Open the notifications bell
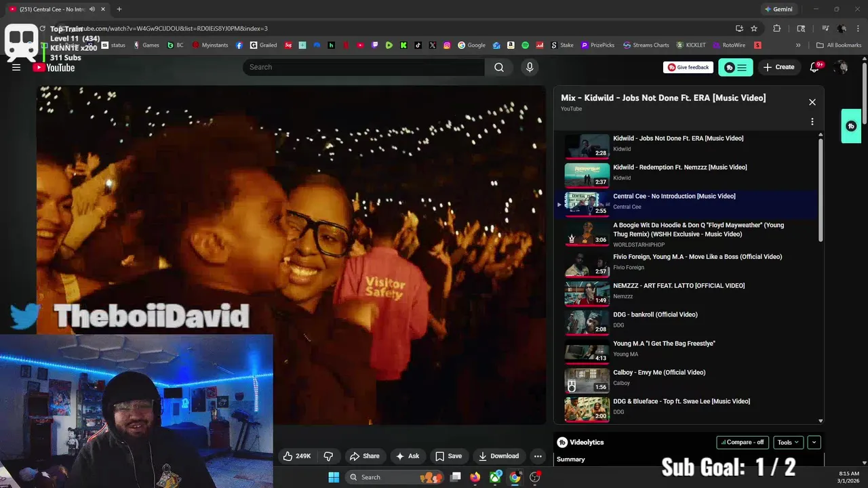The width and height of the screenshot is (868, 488). [815, 67]
